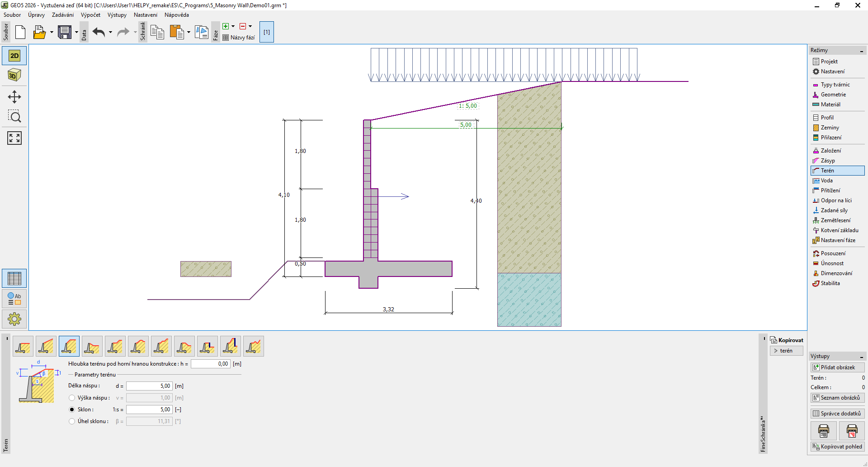
Task: Collapse the Režimy panel
Action: 862,51
